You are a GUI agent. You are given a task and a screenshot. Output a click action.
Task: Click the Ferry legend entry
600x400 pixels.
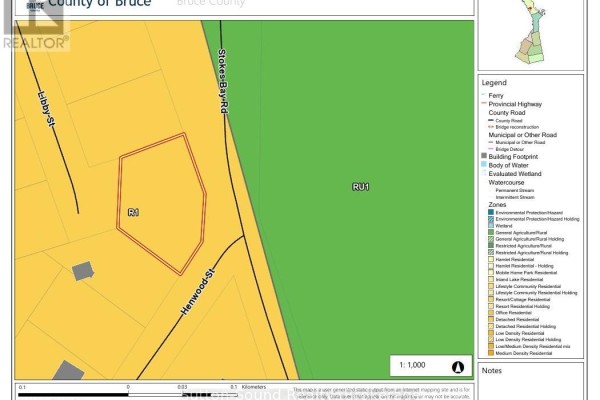click(496, 95)
